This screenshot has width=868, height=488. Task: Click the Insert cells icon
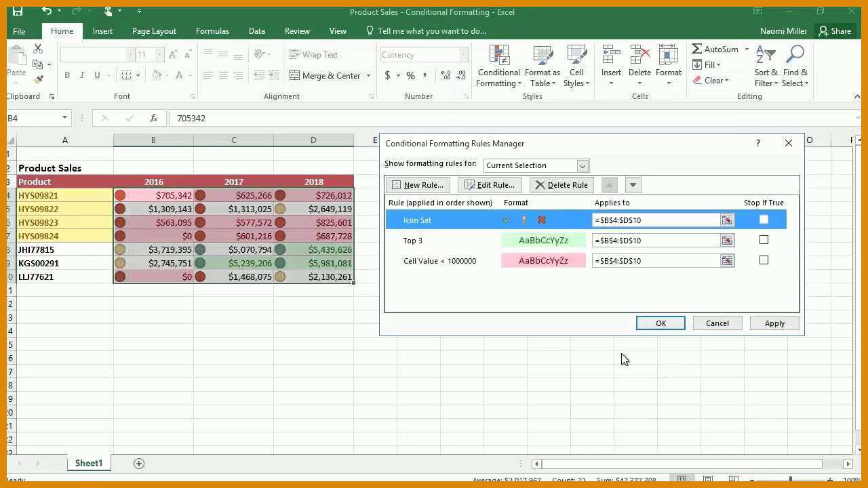[x=611, y=56]
